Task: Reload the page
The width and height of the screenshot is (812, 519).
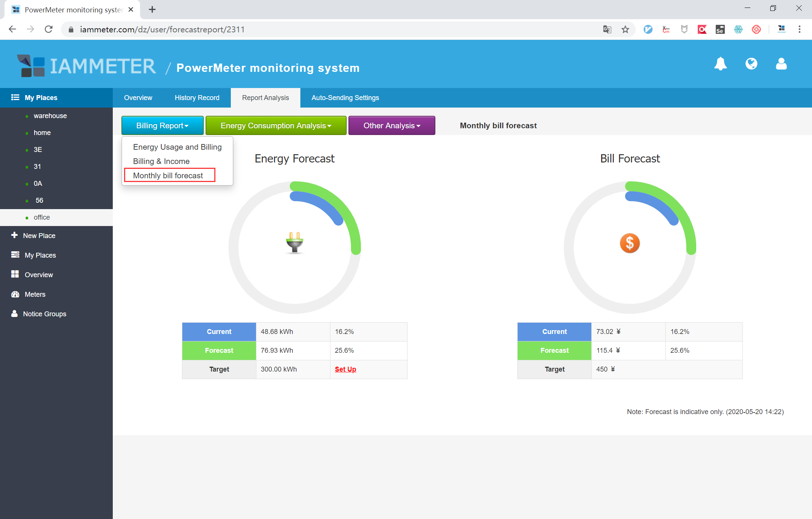Action: tap(48, 29)
